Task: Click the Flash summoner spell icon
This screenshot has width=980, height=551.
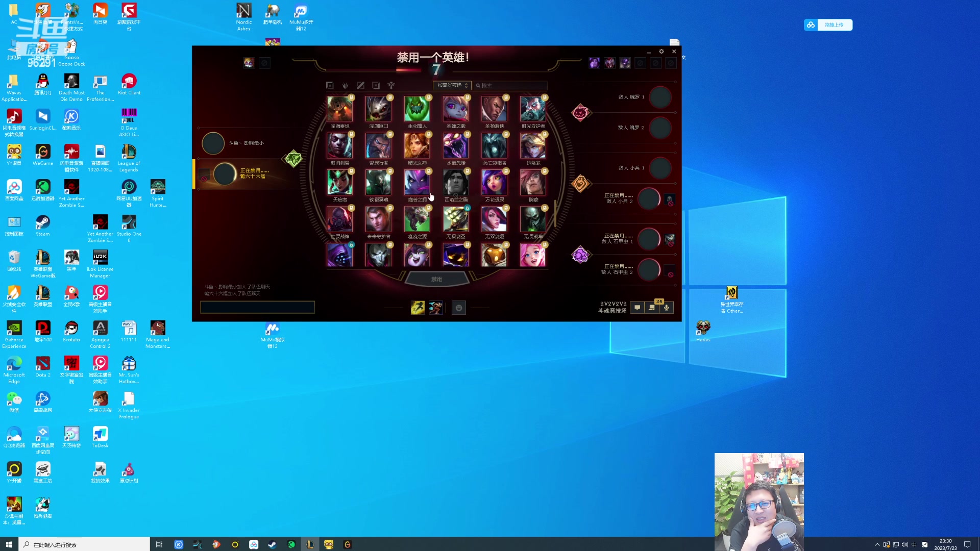Action: coord(418,308)
